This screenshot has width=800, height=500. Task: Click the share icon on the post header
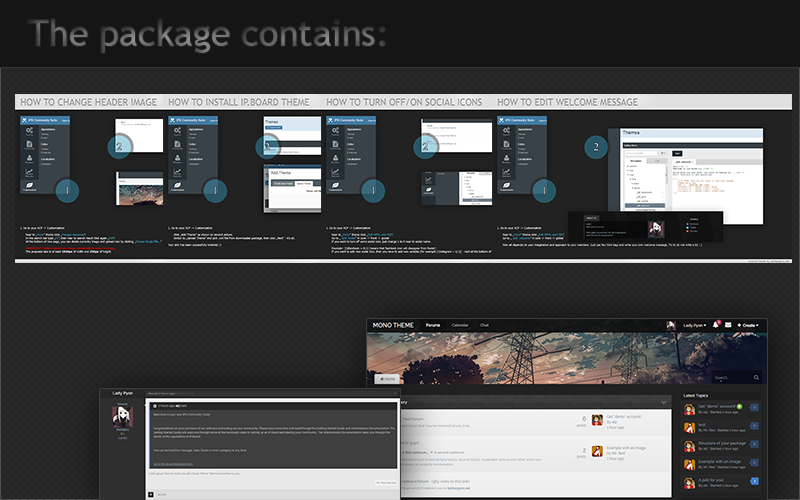pyautogui.click(x=394, y=393)
